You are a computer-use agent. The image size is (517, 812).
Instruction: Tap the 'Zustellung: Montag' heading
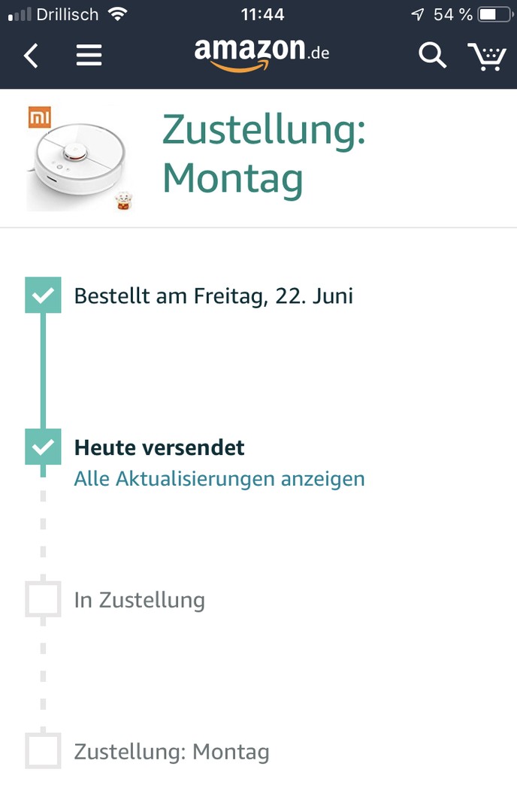tap(264, 154)
